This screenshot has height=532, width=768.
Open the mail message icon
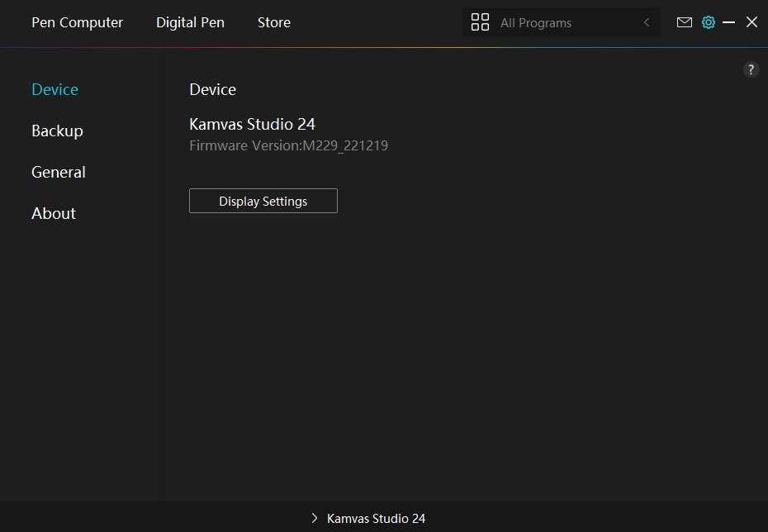point(684,22)
